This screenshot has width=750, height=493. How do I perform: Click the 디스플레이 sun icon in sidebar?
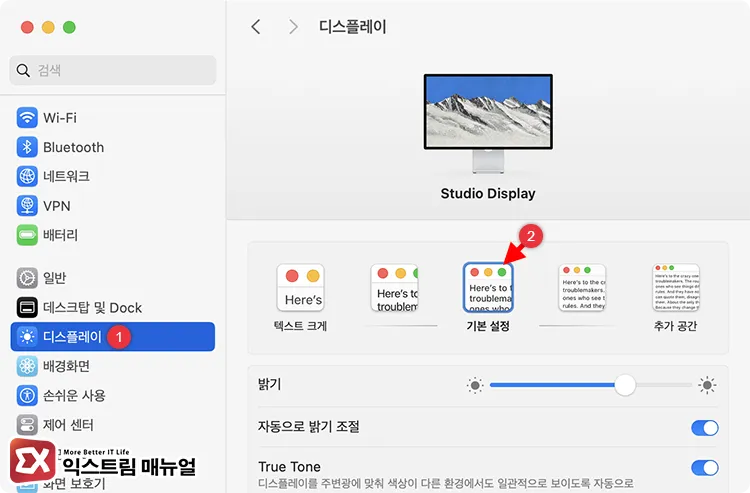[27, 337]
